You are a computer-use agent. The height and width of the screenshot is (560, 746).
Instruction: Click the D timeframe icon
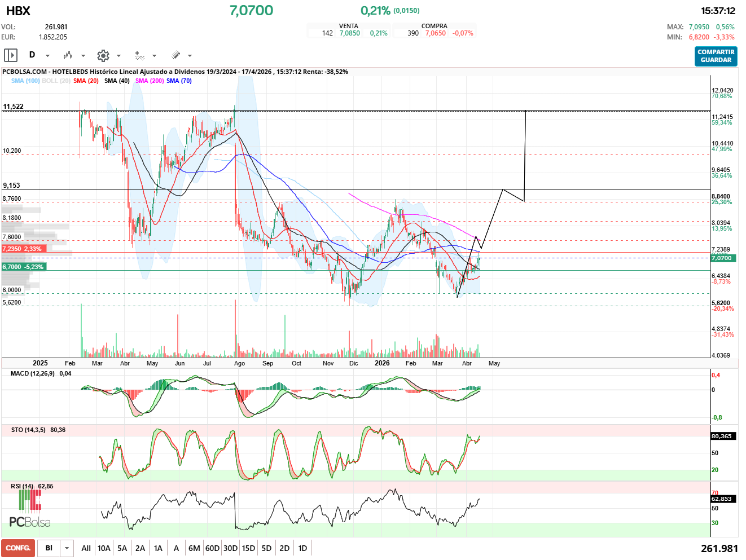point(32,55)
